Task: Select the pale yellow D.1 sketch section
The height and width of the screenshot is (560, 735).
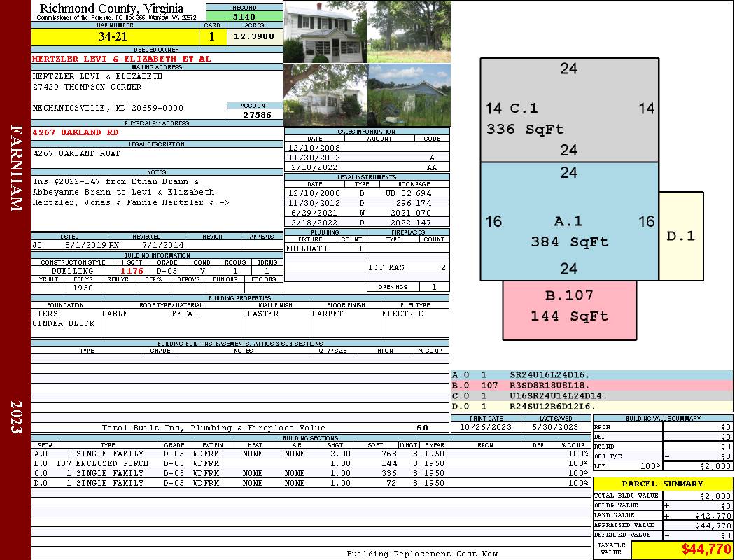Action: [681, 236]
